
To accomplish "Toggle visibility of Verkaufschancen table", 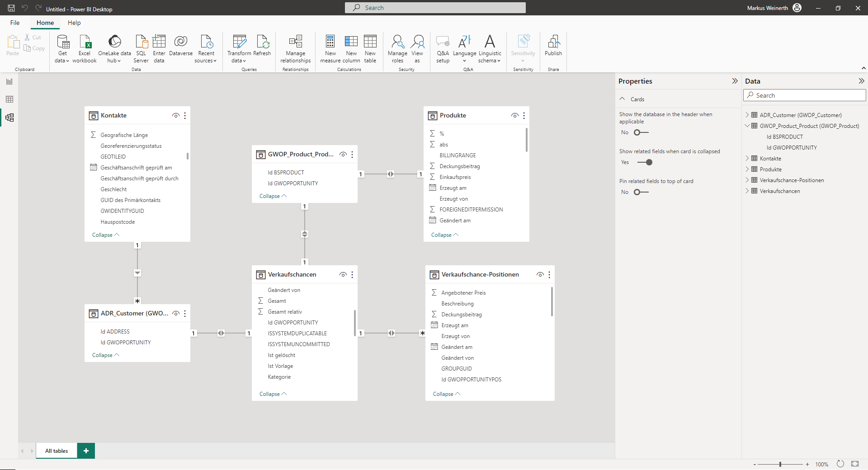I will point(343,275).
